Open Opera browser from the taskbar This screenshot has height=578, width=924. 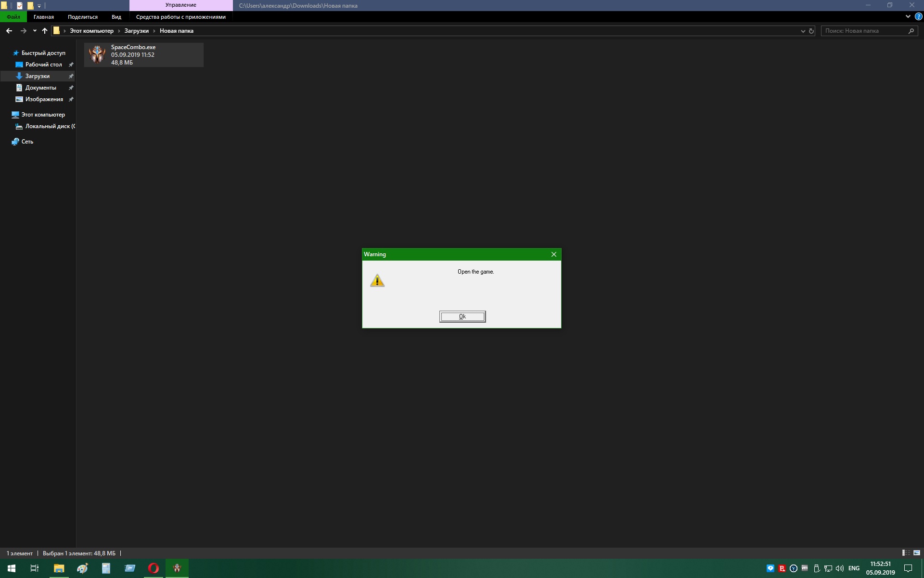(x=153, y=568)
